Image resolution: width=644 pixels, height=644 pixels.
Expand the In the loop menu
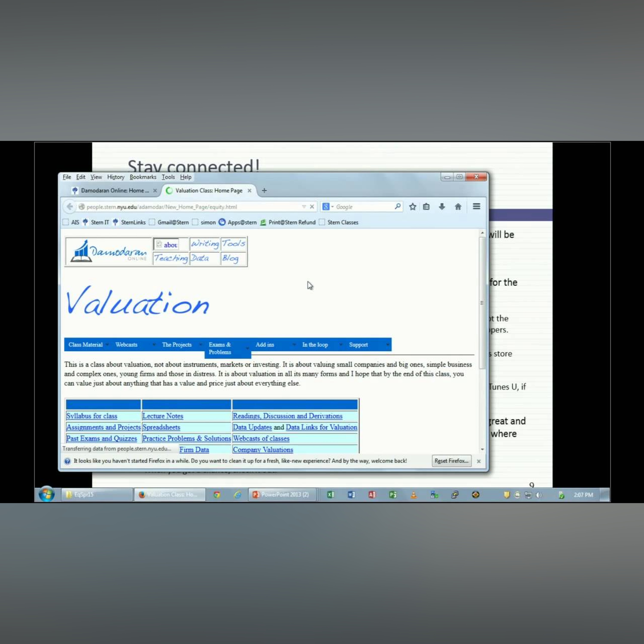click(x=321, y=345)
